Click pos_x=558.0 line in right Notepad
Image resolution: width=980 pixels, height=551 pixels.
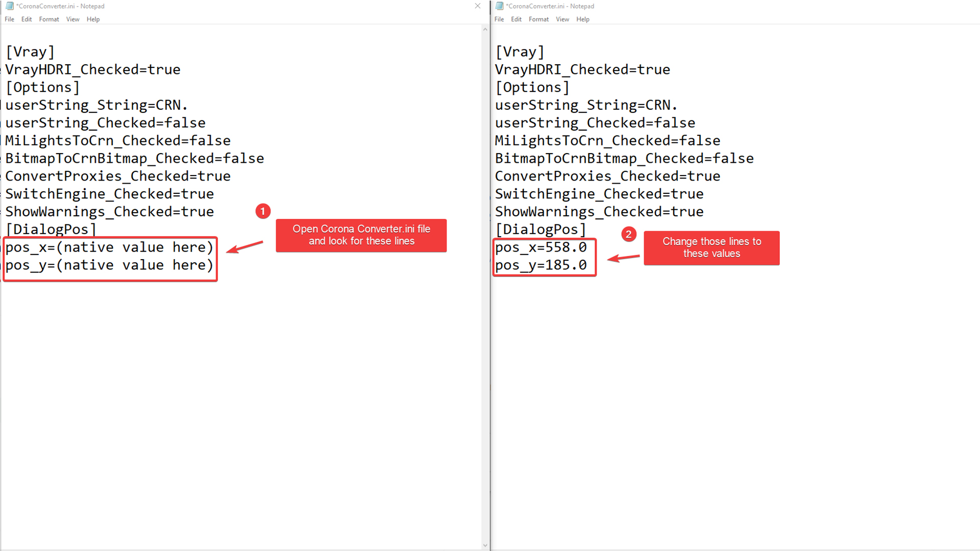pos(541,248)
